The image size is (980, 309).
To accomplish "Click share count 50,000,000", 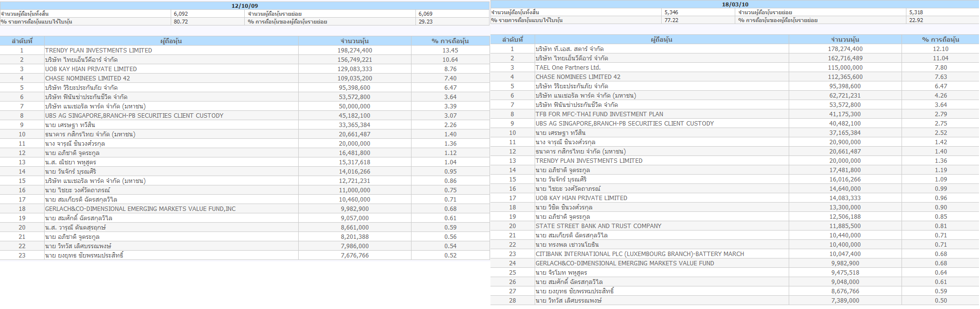I will 355,106.
